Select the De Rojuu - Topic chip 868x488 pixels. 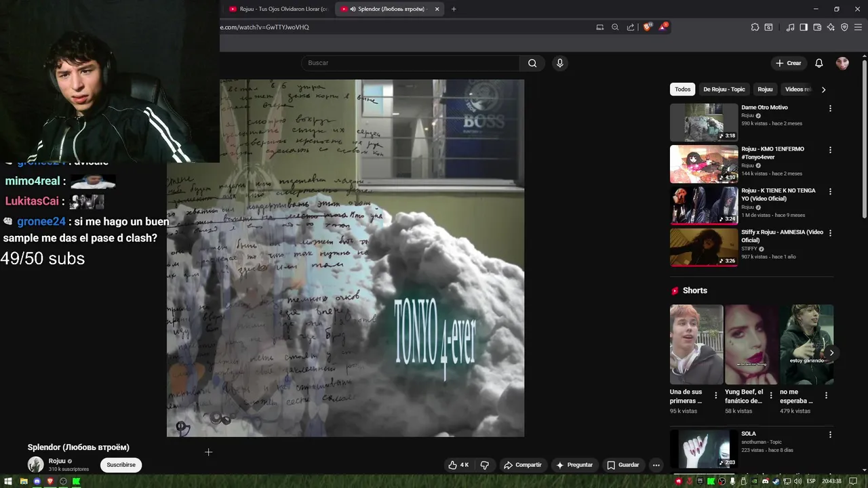pyautogui.click(x=724, y=89)
